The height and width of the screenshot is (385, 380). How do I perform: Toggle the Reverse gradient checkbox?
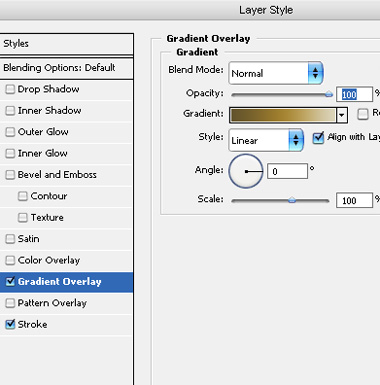pyautogui.click(x=363, y=114)
